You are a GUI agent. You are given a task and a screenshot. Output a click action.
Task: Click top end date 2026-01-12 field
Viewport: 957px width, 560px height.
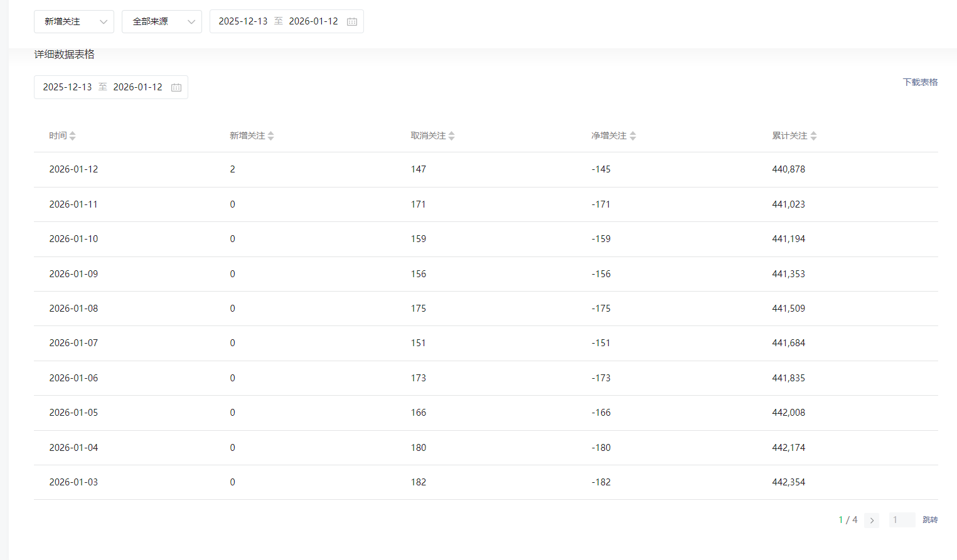pyautogui.click(x=313, y=21)
